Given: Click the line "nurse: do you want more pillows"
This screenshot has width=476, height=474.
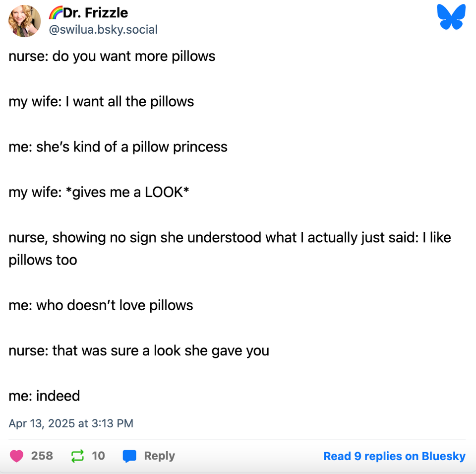Looking at the screenshot, I should pyautogui.click(x=112, y=56).
